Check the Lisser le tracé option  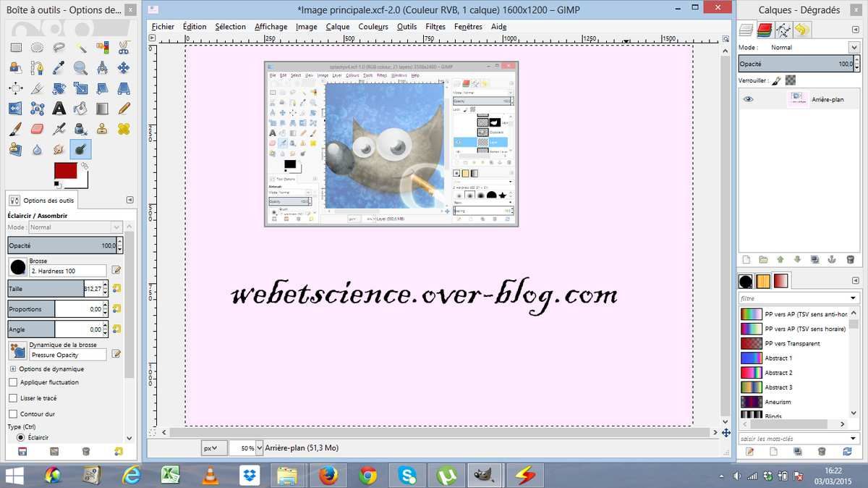[x=13, y=398]
